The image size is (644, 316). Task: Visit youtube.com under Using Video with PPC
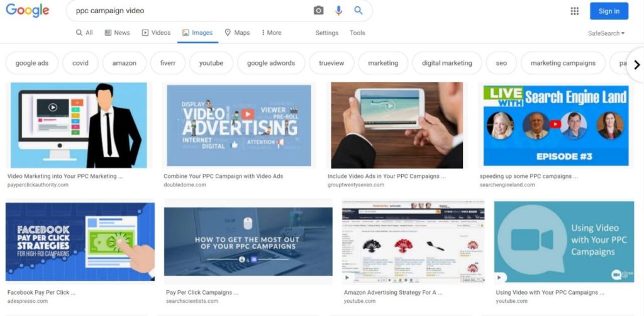click(511, 301)
